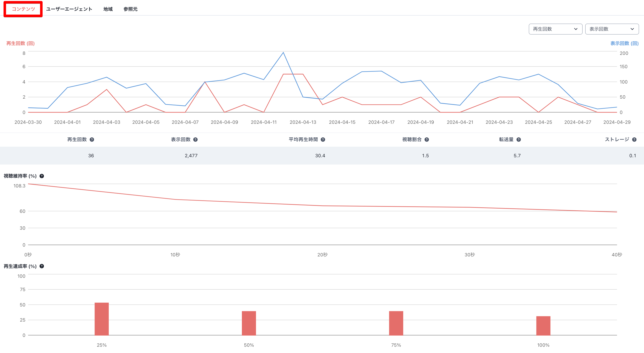Click the summary value 2,477 under 表示回数
This screenshot has height=353, width=644.
191,155
